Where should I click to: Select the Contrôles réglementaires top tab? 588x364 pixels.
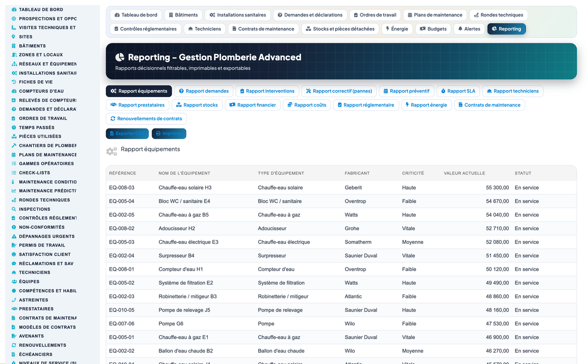[145, 29]
